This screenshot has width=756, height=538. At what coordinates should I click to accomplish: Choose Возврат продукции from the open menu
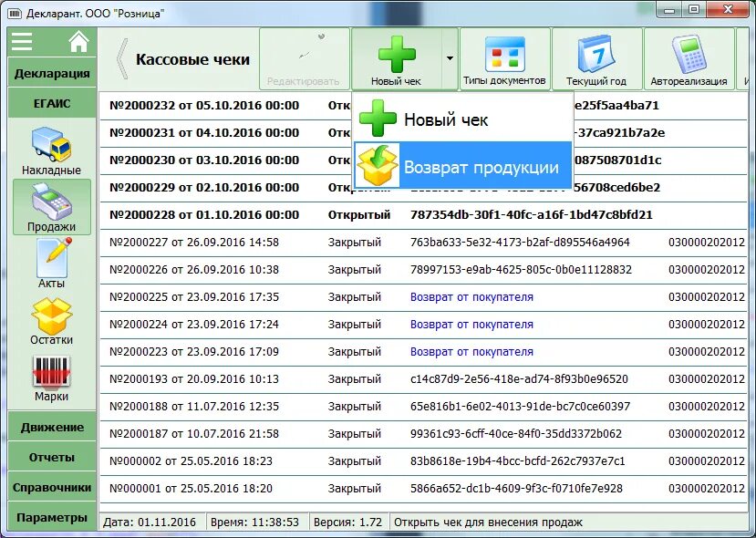[x=456, y=167]
